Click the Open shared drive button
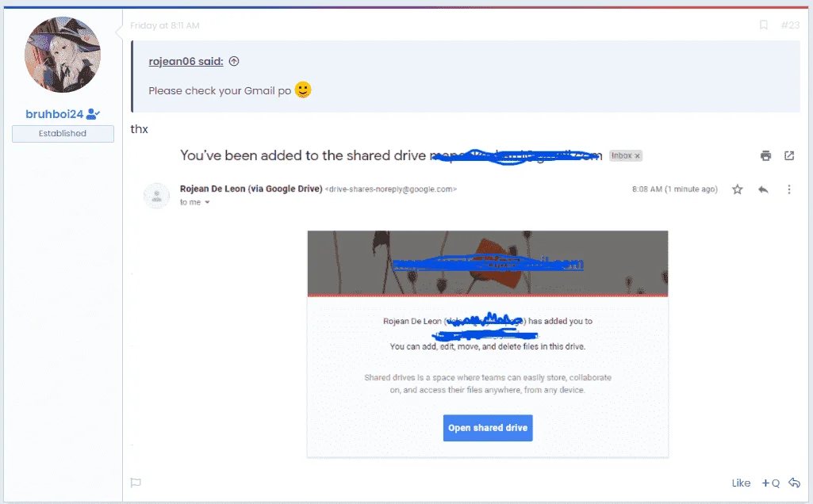This screenshot has height=504, width=813. click(x=488, y=428)
